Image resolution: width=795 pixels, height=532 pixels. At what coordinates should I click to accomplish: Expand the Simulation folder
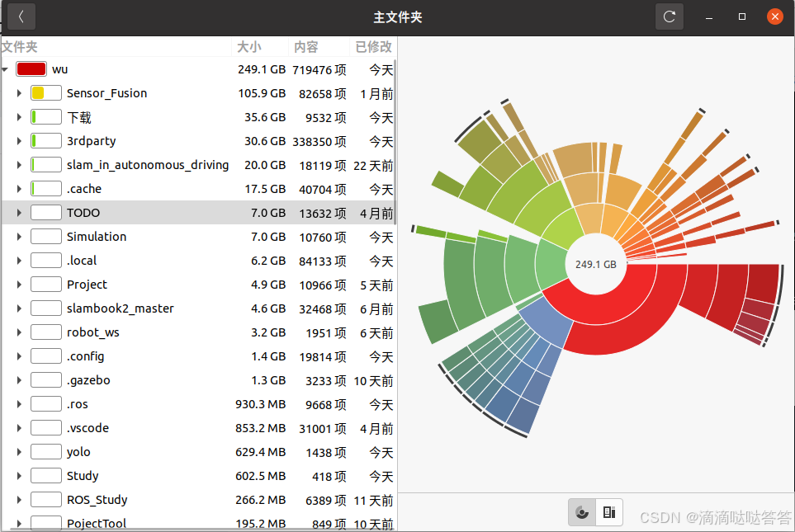click(x=19, y=237)
